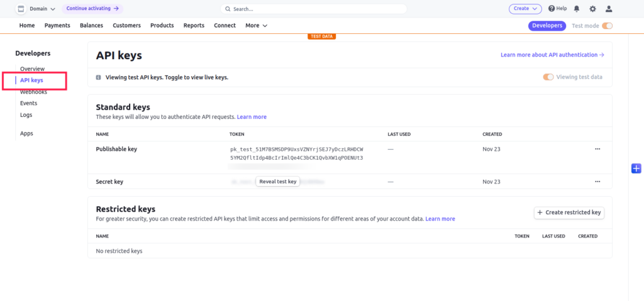Open the Create dropdown button
This screenshot has height=301, width=644.
525,9
